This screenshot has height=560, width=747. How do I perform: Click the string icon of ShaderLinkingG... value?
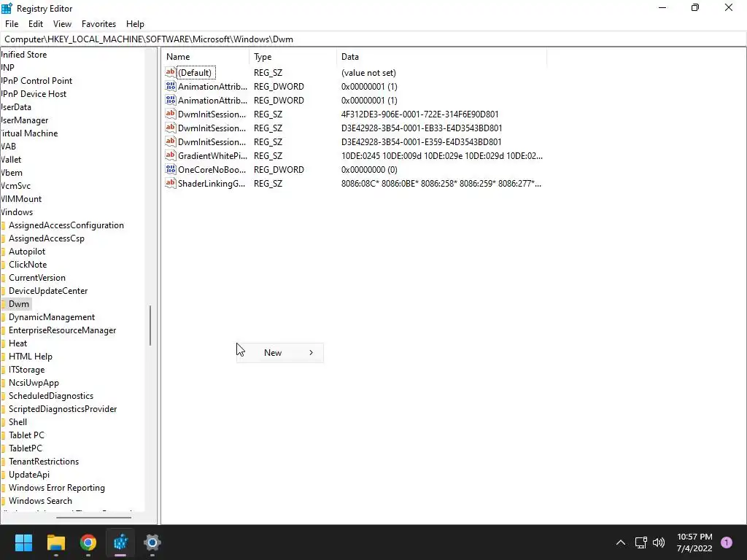pos(170,183)
